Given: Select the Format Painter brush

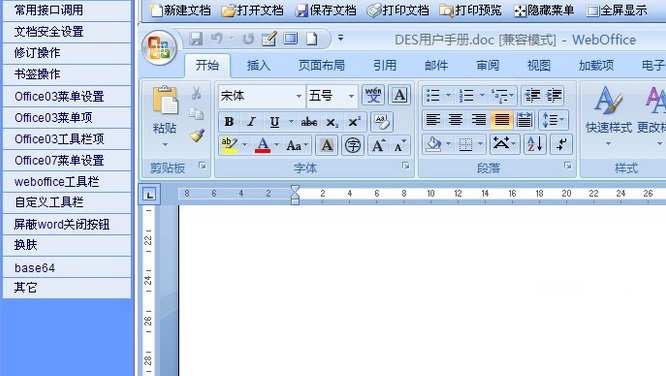Looking at the screenshot, I should [x=197, y=135].
